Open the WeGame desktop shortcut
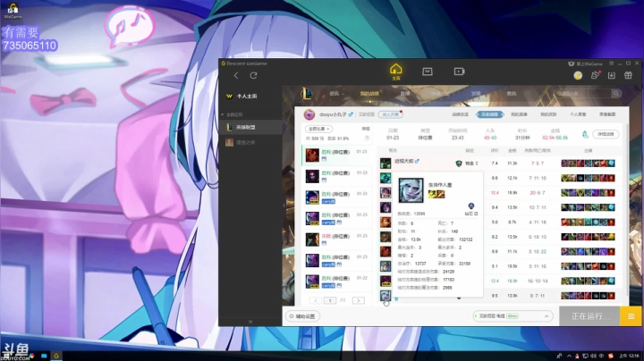The image size is (644, 361). (13, 11)
